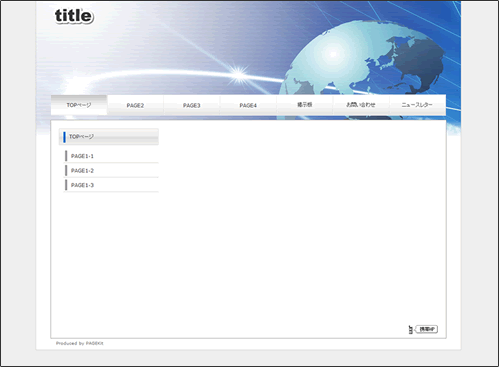
Task: Switch to the PAGE2 tab
Action: [x=135, y=105]
